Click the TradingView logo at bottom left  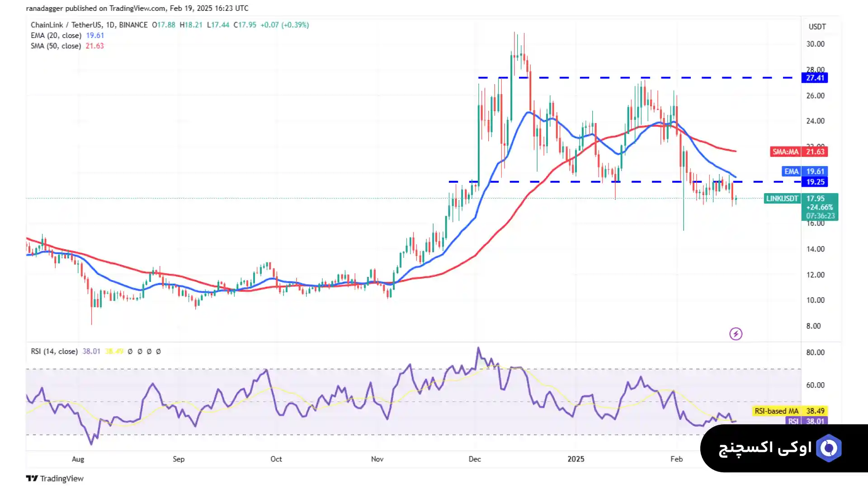tap(55, 478)
